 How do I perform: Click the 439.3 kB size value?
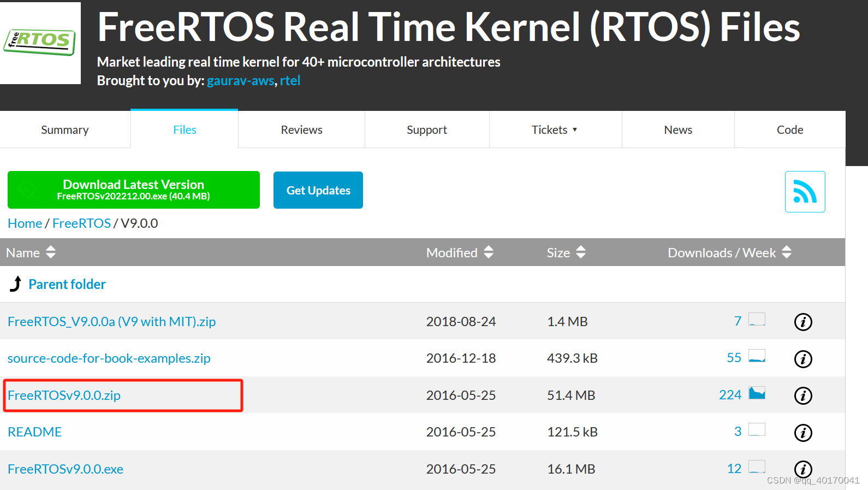pyautogui.click(x=572, y=358)
